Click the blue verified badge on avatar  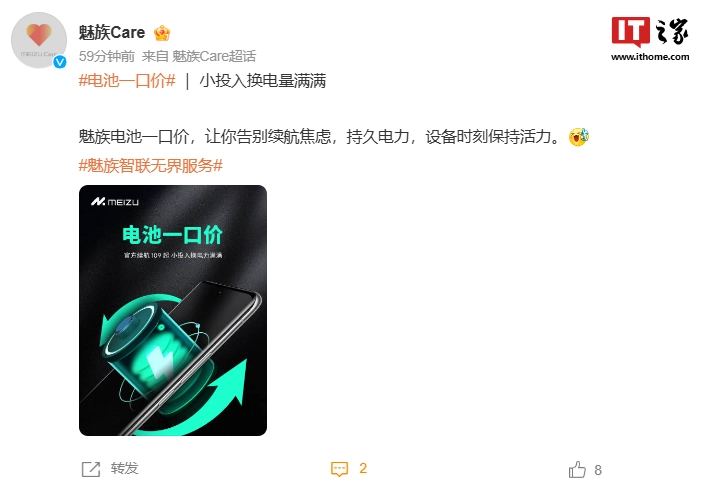coord(60,62)
